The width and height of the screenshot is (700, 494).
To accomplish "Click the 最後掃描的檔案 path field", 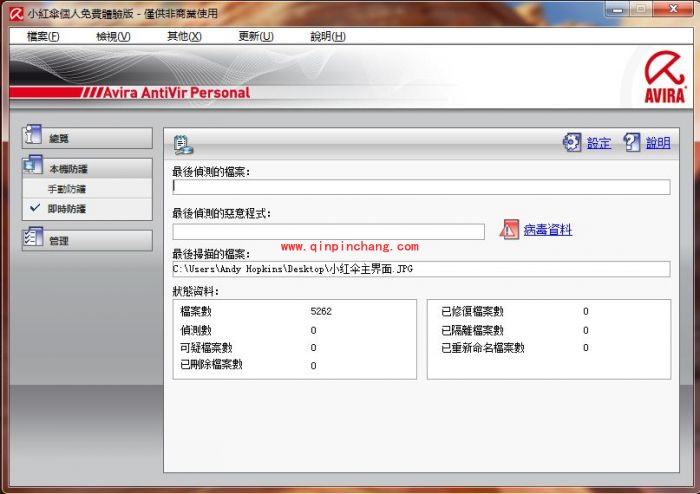I will (420, 269).
